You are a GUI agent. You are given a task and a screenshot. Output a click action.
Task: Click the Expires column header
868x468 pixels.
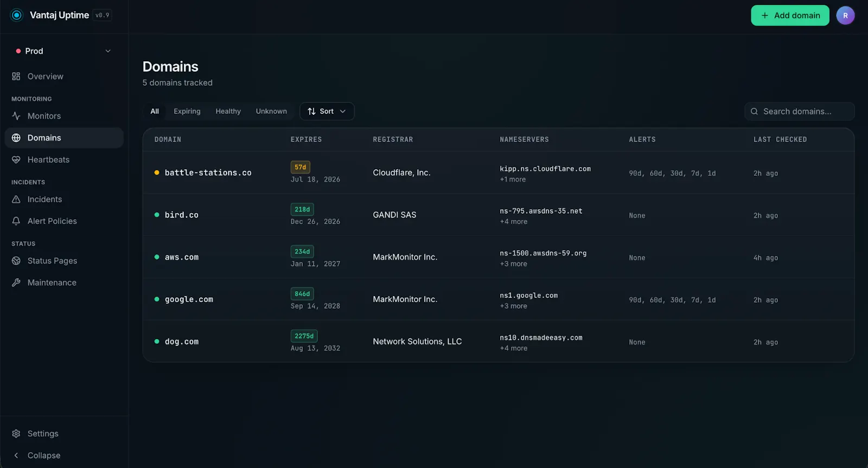306,139
